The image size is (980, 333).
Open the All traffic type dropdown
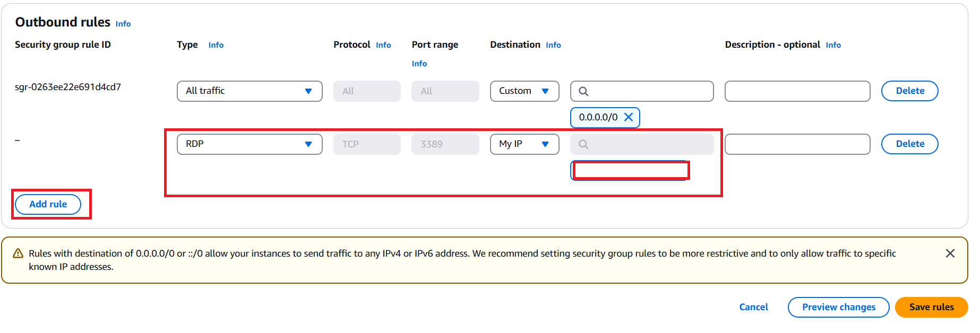[x=250, y=91]
